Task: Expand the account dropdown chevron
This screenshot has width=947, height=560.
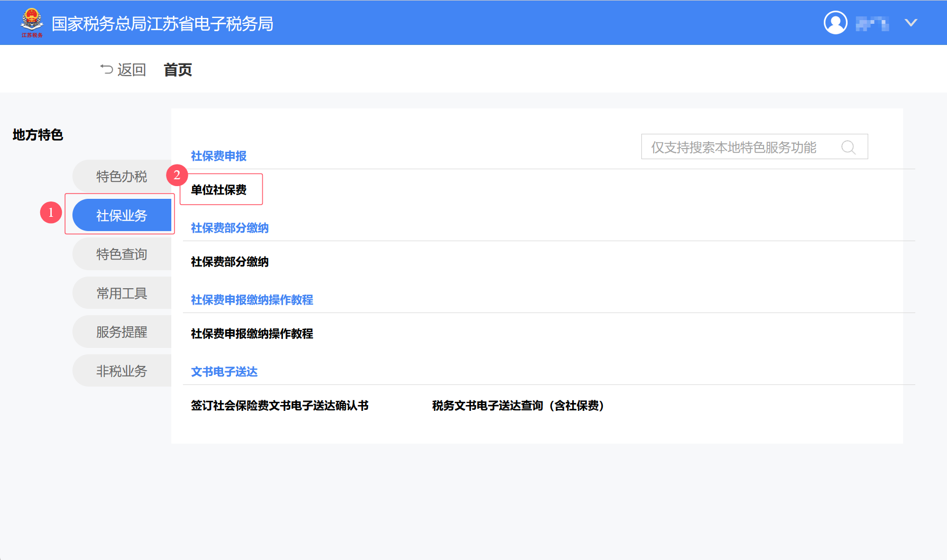Action: click(911, 22)
